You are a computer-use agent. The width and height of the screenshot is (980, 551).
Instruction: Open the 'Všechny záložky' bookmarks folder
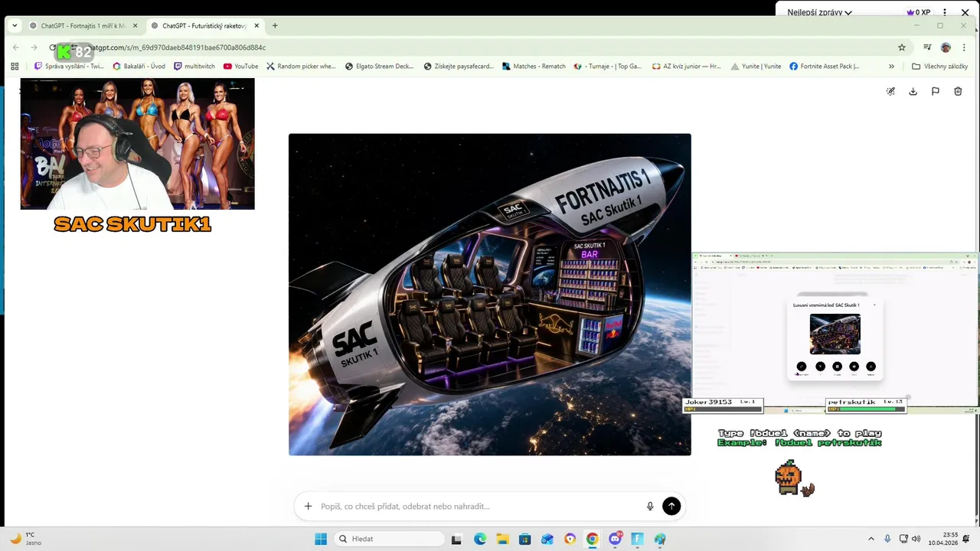click(x=939, y=67)
